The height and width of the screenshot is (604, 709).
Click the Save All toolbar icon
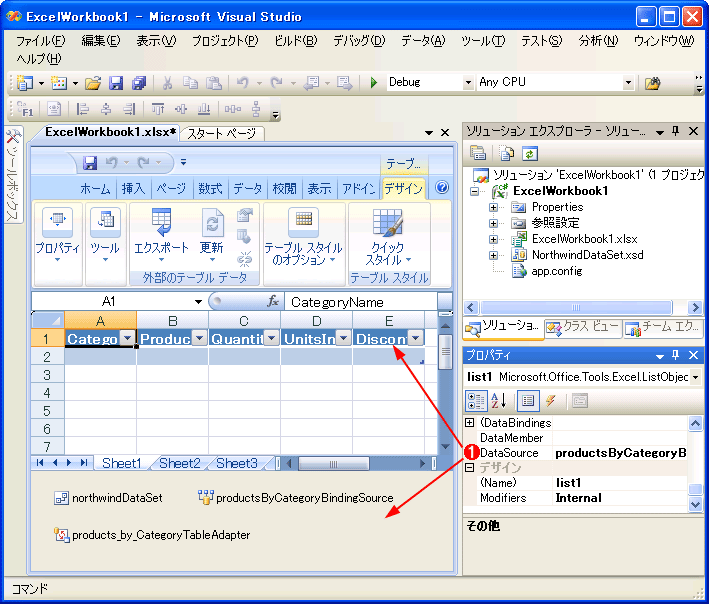139,83
